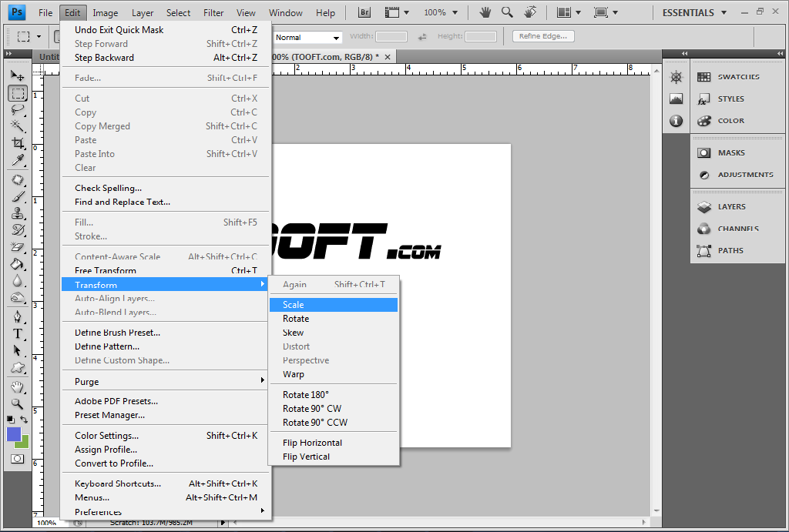Click the Rotate View tool in top bar
Viewport: 789px width, 532px height.
pyautogui.click(x=530, y=12)
